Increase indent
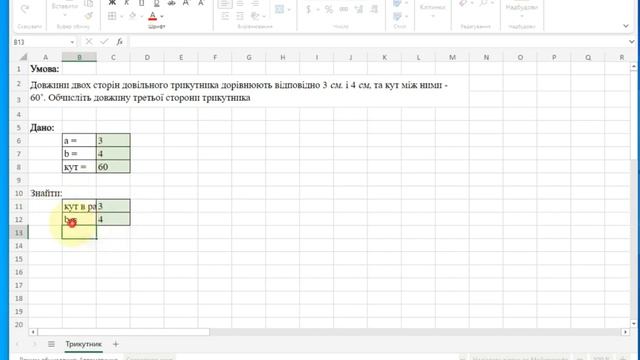Viewport: 640px width, 360px height. (240, 16)
